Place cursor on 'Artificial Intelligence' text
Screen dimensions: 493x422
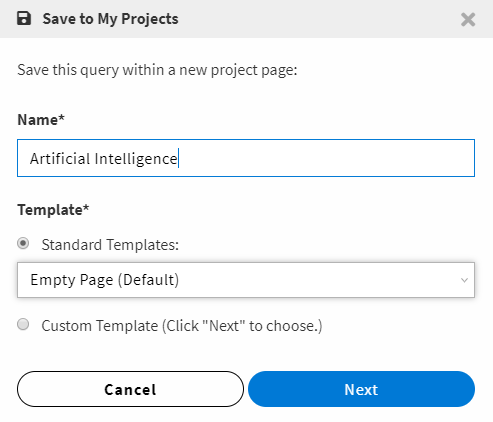[104, 159]
